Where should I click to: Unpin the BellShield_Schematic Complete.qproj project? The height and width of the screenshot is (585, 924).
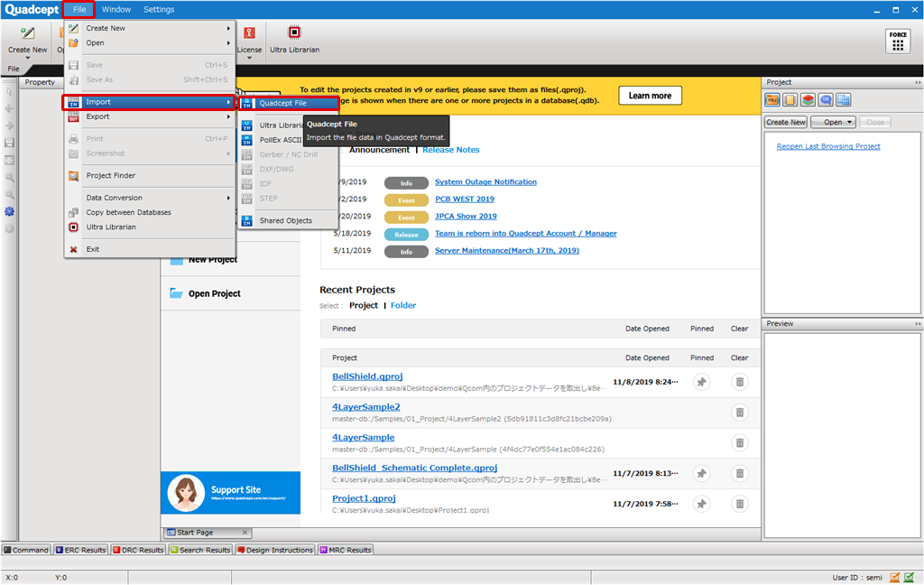tap(701, 473)
